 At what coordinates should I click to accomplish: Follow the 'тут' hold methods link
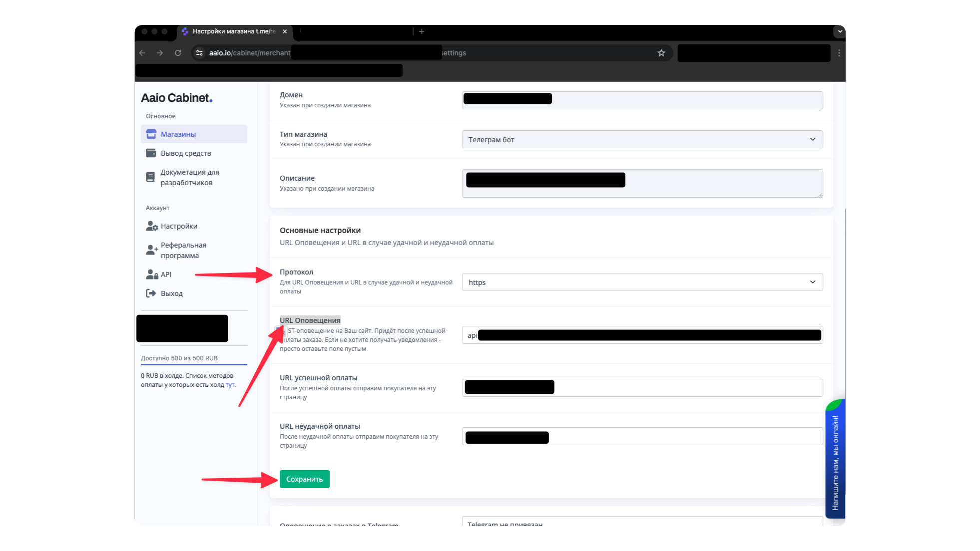tap(230, 385)
